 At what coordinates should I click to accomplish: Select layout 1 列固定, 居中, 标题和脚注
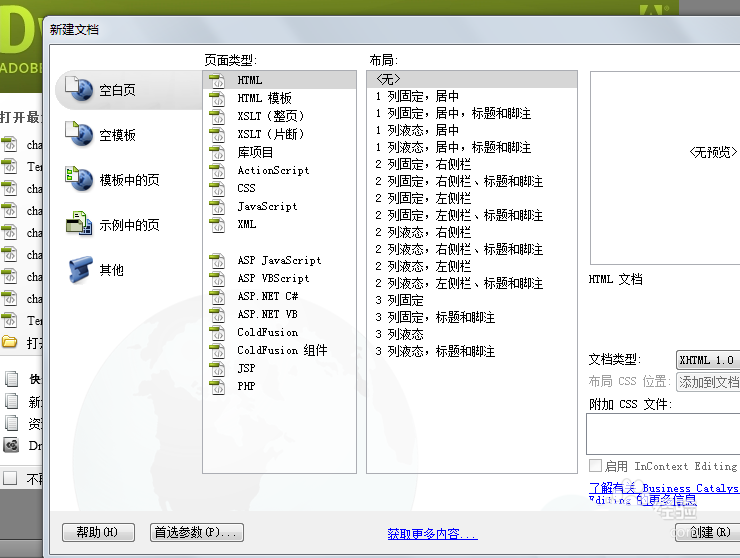[472, 113]
